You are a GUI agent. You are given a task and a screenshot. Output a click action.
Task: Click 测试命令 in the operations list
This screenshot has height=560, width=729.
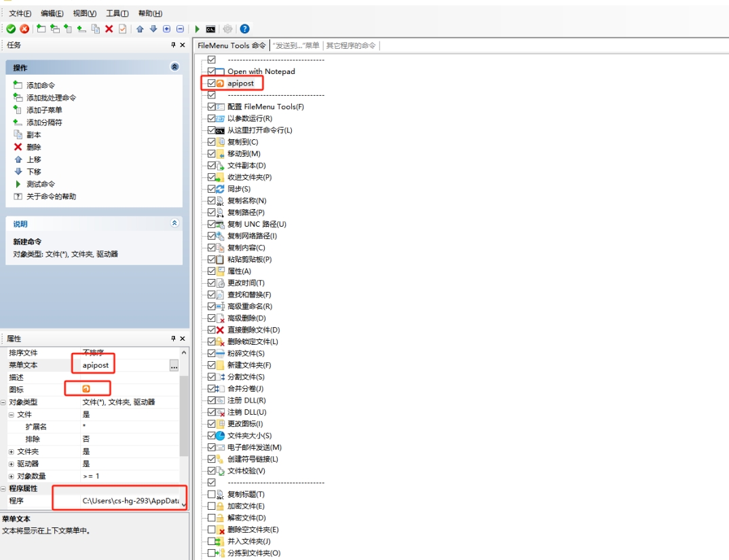41,184
